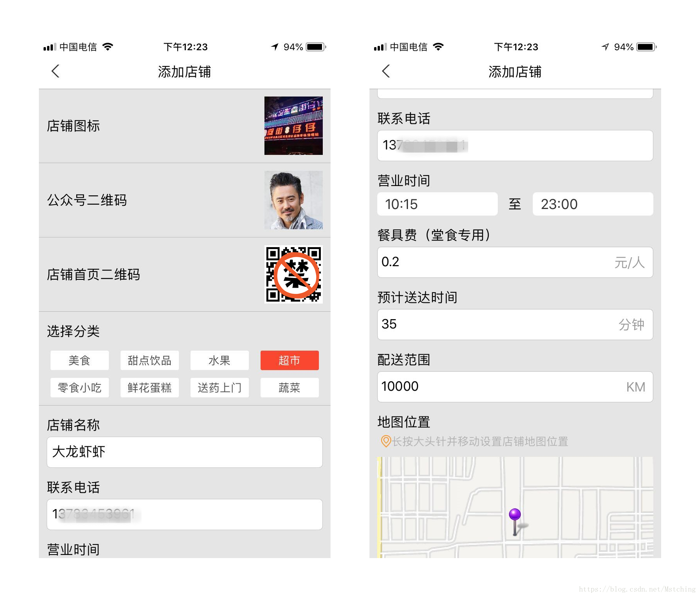Deselect the highlighted 超市 category
The image size is (700, 597).
[x=290, y=360]
